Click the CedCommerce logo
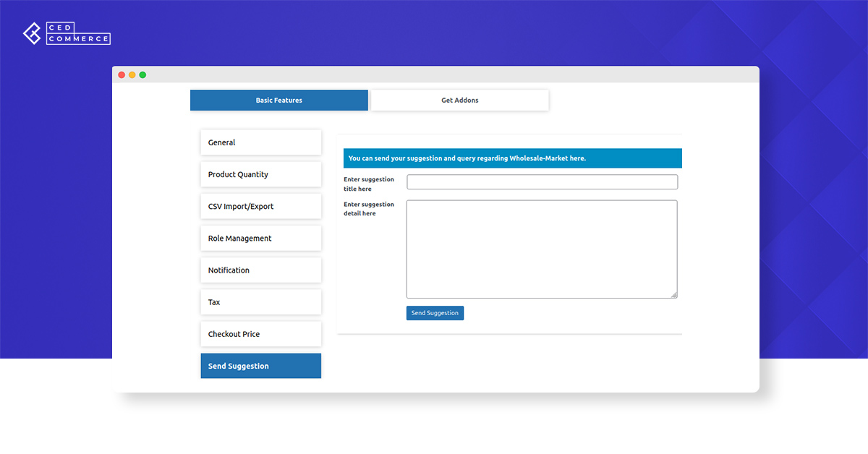Image resolution: width=868 pixels, height=454 pixels. point(67,34)
